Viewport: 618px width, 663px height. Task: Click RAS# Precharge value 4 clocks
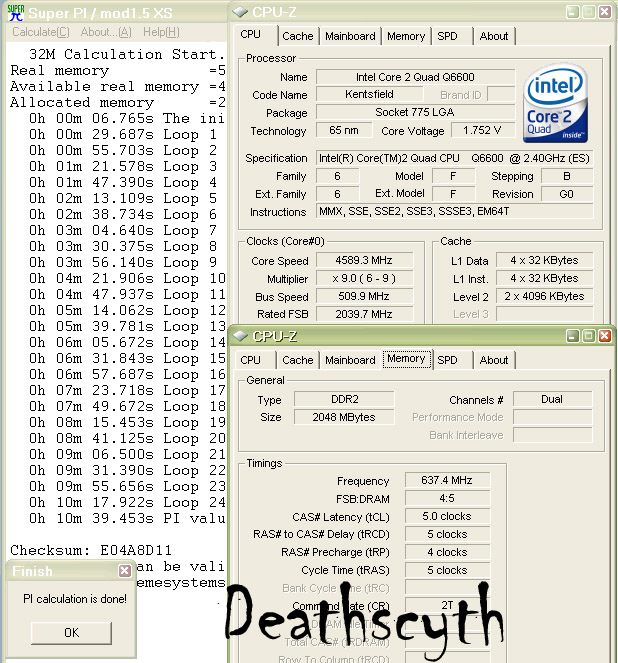coord(447,552)
